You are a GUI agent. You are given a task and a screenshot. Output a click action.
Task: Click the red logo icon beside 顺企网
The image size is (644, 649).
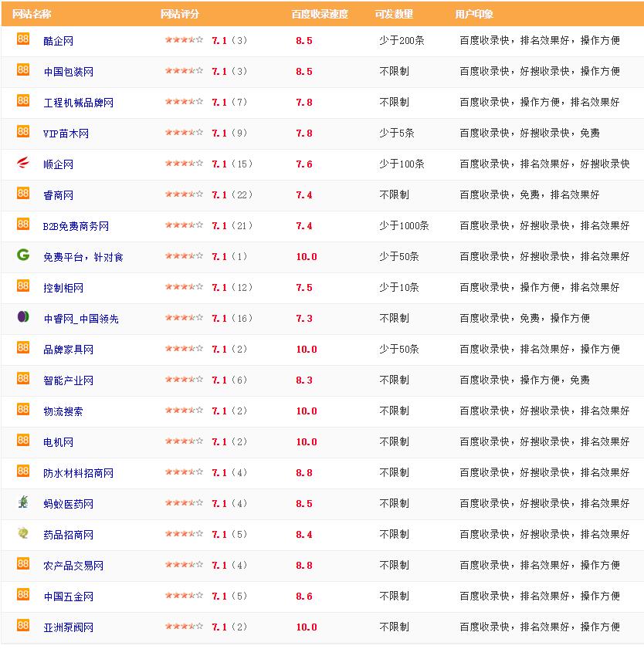coord(23,162)
